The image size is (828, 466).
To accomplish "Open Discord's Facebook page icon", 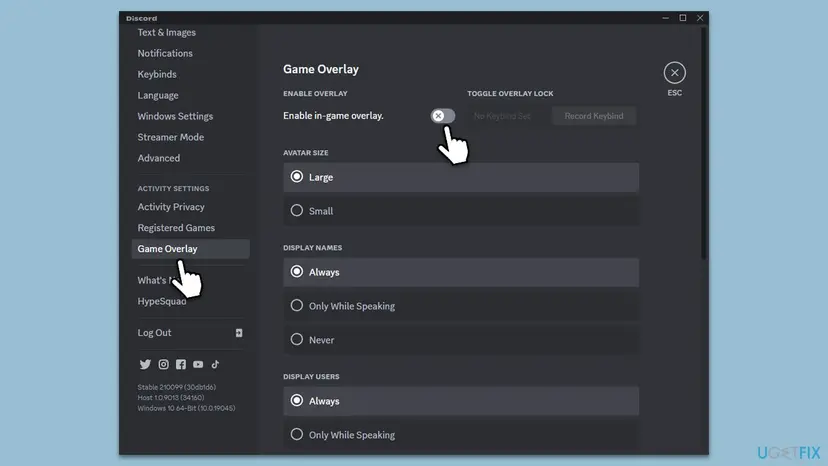I will click(181, 364).
